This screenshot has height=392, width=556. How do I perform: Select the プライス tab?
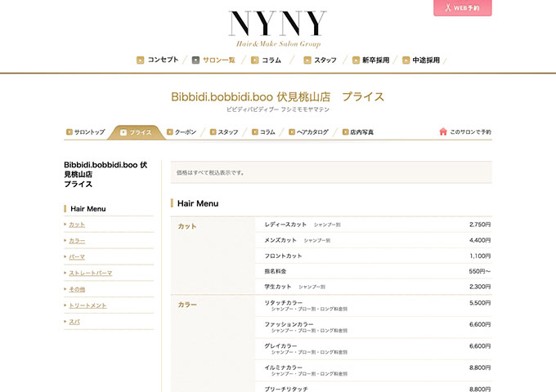(136, 131)
